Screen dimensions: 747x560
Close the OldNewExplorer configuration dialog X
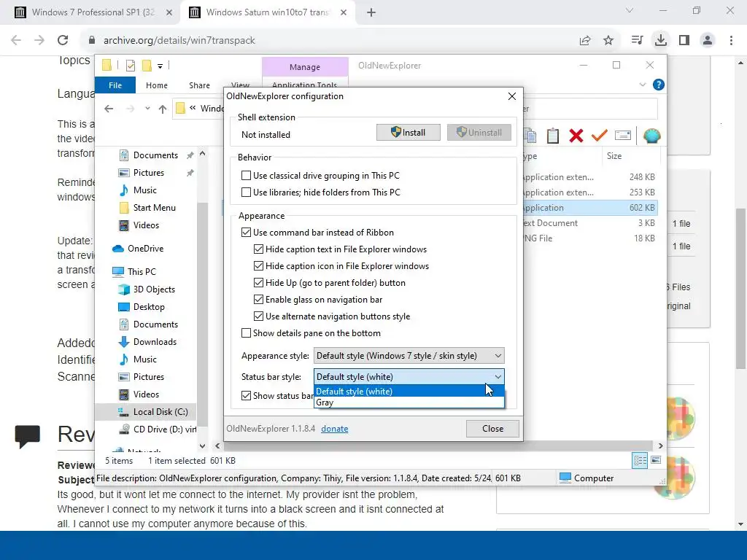(511, 96)
